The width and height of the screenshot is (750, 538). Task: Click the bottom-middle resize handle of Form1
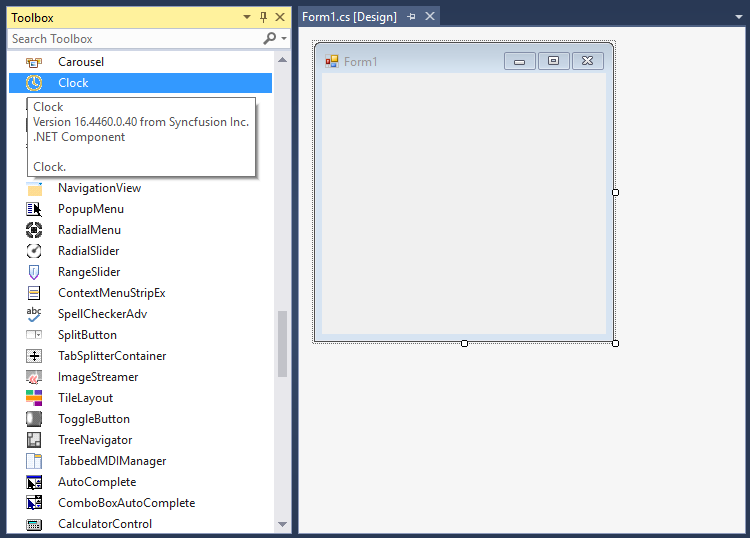(464, 343)
